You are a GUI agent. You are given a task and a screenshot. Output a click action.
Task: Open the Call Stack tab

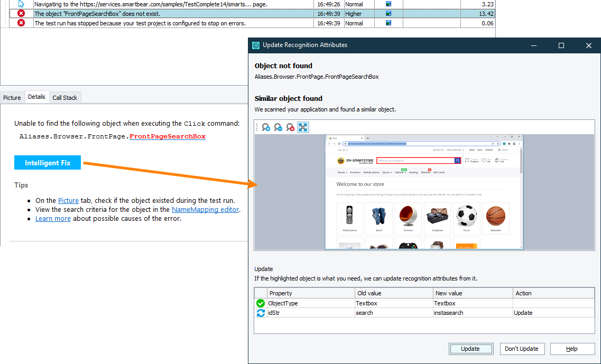(64, 97)
